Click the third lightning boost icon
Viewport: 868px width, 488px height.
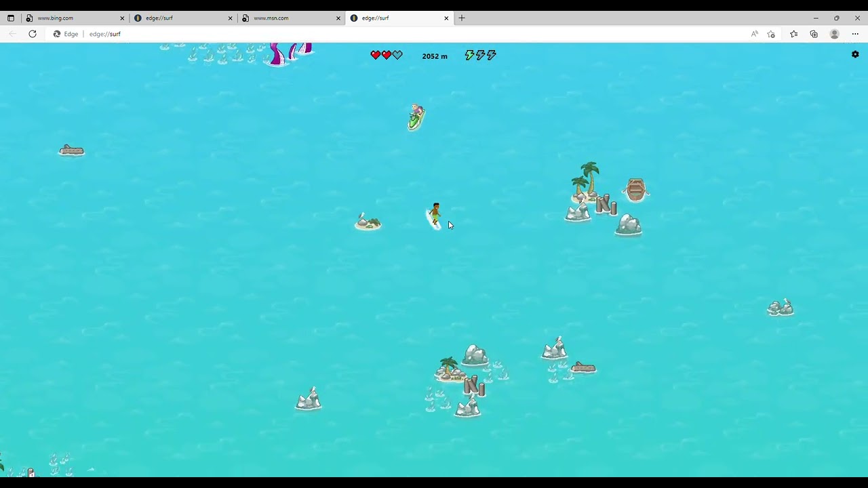(x=492, y=55)
